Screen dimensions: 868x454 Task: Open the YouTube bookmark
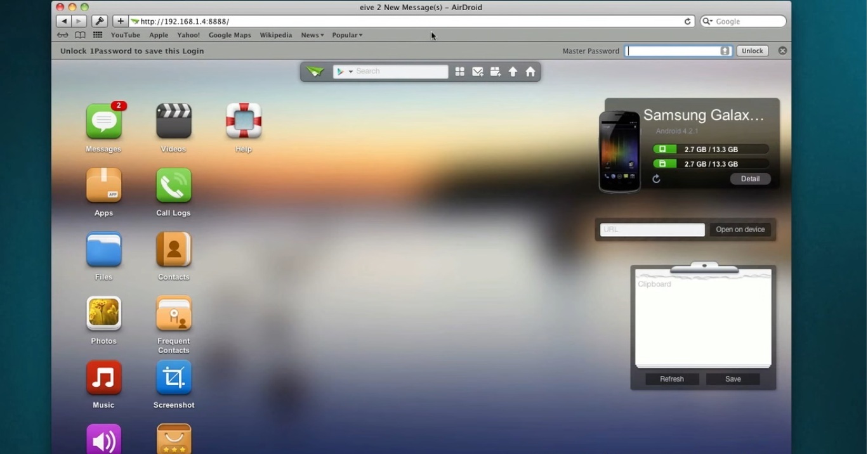126,36
